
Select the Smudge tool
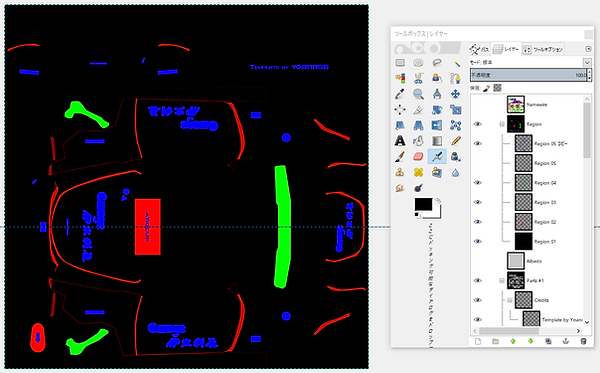[400, 188]
